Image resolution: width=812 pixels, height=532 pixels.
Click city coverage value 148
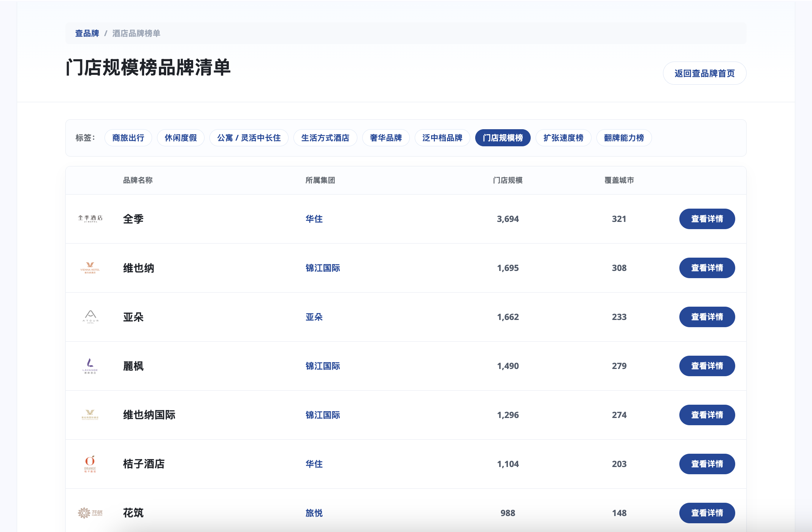pyautogui.click(x=619, y=513)
